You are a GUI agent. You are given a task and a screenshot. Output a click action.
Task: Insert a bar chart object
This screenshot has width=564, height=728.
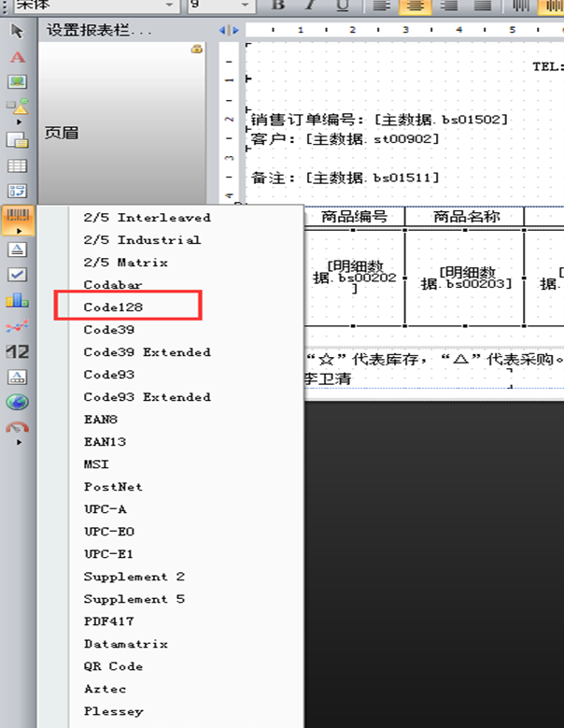[17, 300]
